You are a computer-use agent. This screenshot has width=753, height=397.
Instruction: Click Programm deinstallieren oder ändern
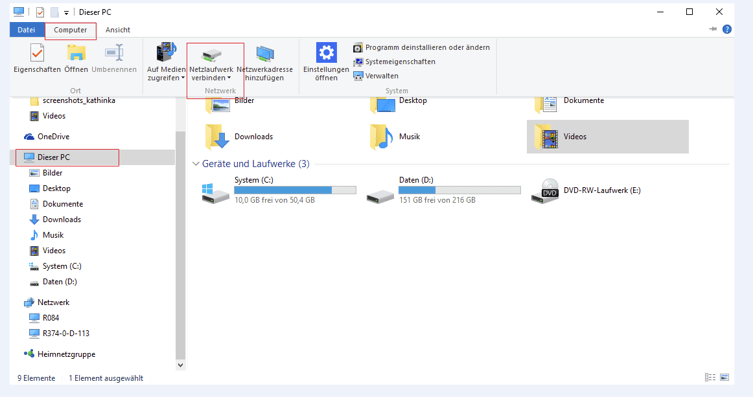pos(421,48)
